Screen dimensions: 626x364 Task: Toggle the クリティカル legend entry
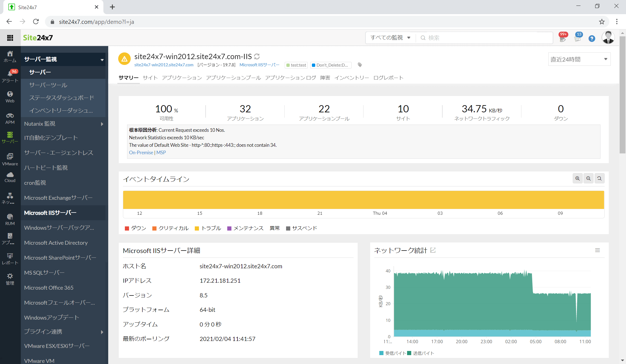(170, 228)
